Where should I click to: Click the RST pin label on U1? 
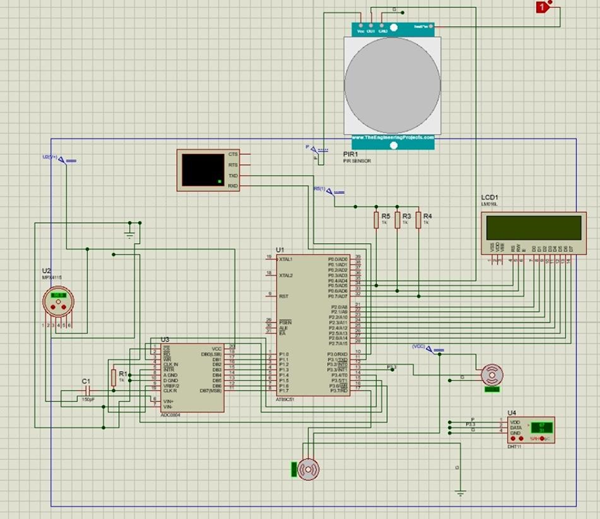pos(284,296)
